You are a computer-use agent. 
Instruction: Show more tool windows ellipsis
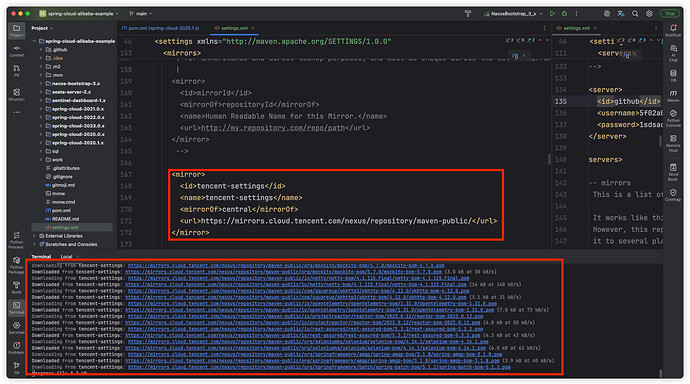coord(16,112)
